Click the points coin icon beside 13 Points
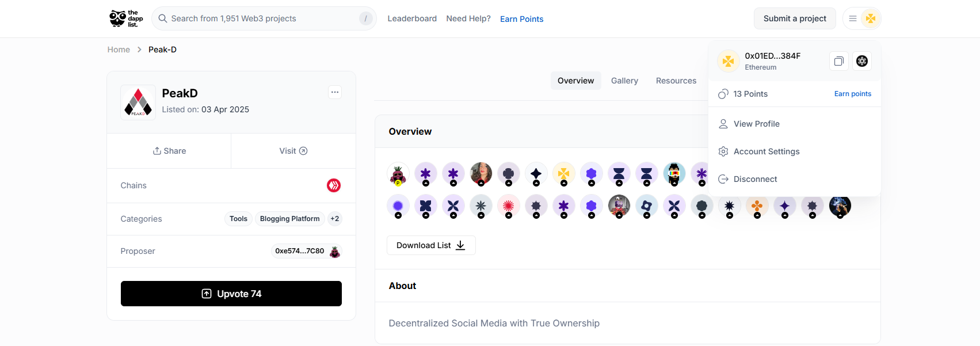This screenshot has width=980, height=346. pyautogui.click(x=723, y=94)
